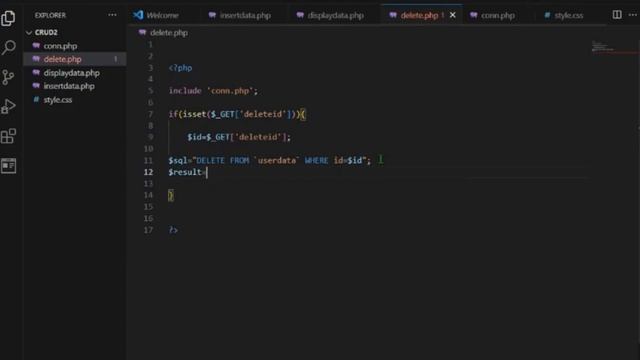Close the delete.php tab
This screenshot has width=640, height=360.
point(453,15)
